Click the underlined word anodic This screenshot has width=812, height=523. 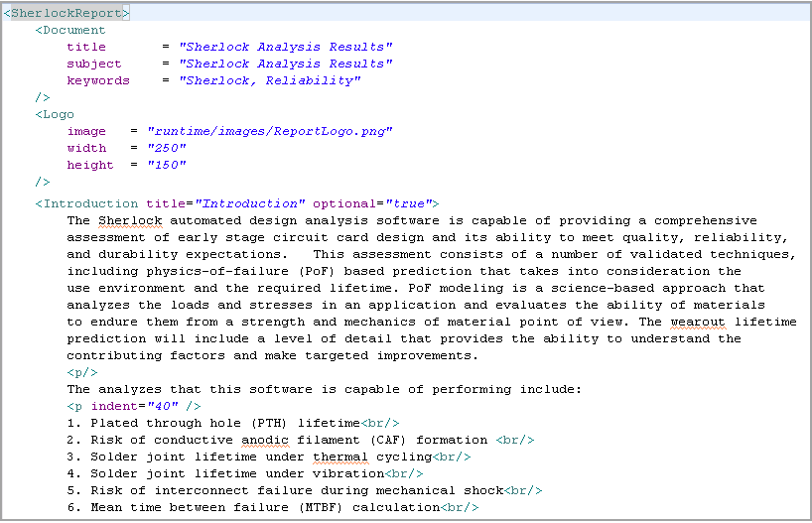(265, 441)
